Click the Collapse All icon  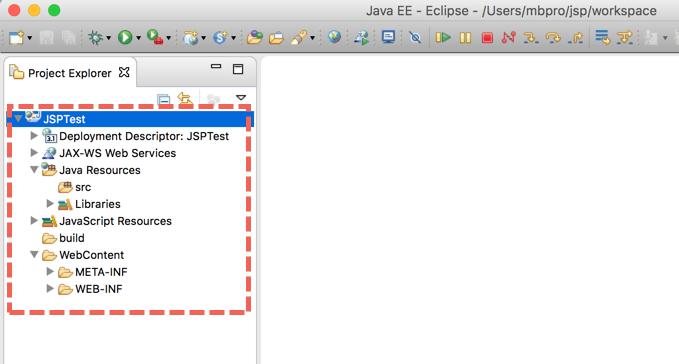pos(164,100)
